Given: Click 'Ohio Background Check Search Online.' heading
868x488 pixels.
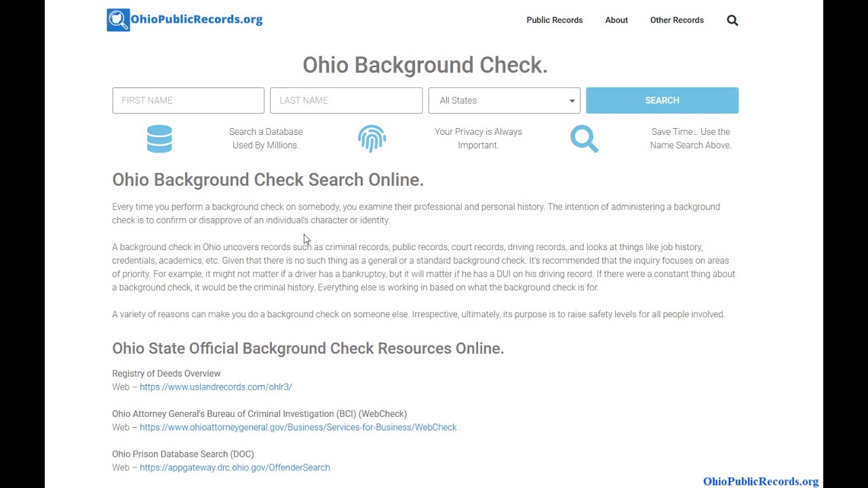Looking at the screenshot, I should coord(268,180).
